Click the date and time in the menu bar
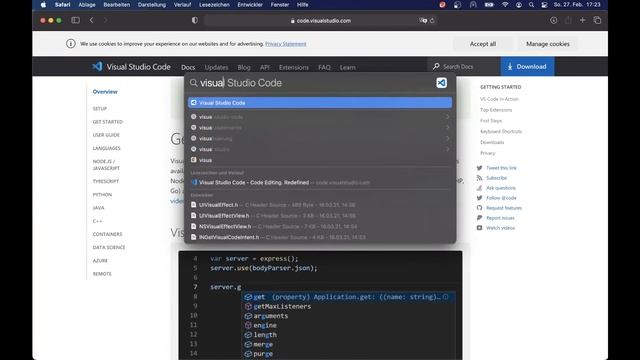640x360 pixels. (x=577, y=5)
